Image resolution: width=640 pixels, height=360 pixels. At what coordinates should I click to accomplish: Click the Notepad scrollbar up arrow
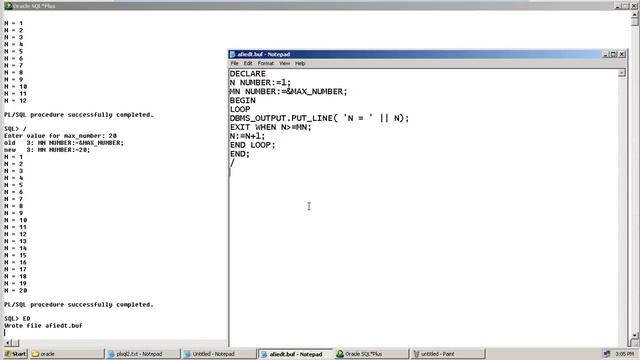[x=622, y=73]
